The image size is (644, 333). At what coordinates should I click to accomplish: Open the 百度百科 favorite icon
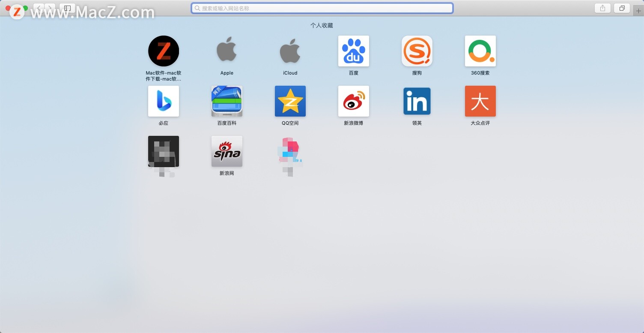[227, 101]
